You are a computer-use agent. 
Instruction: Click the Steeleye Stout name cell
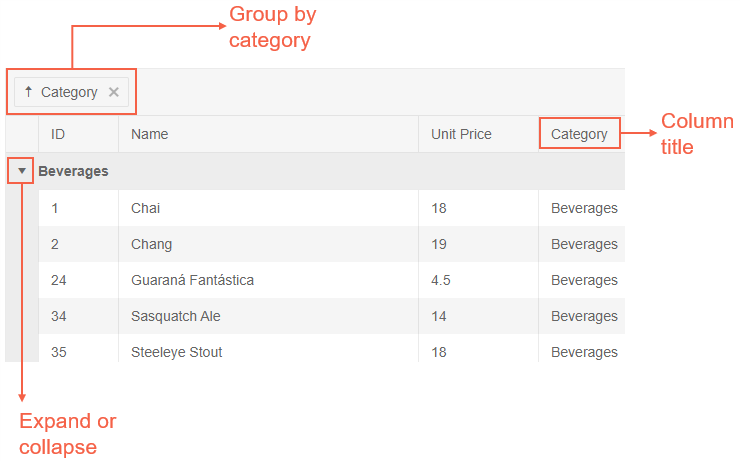click(x=176, y=352)
